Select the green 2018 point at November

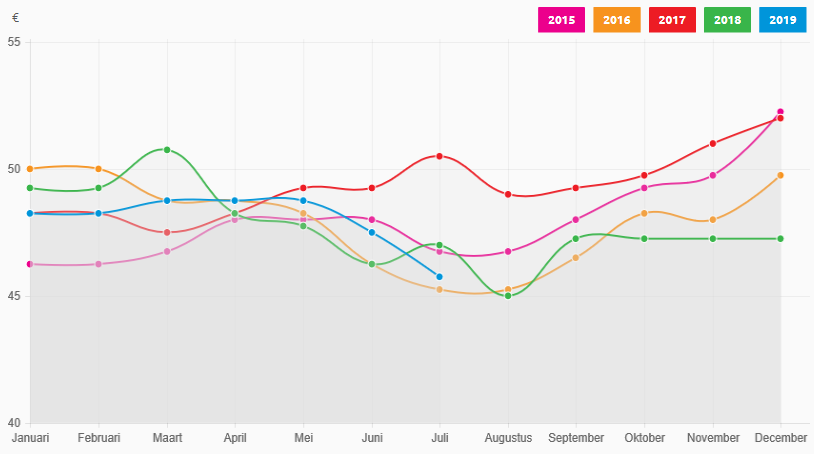713,239
